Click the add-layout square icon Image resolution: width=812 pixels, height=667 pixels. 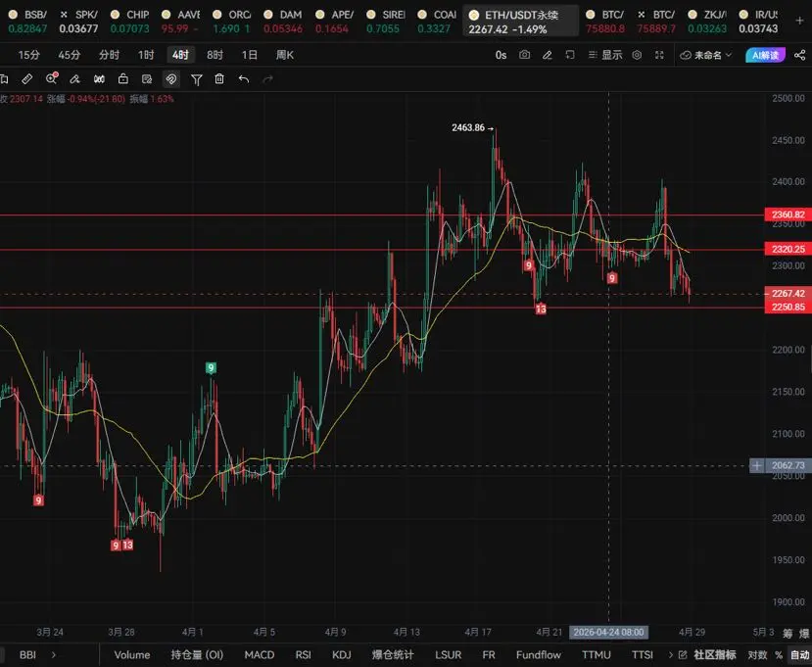(570, 55)
